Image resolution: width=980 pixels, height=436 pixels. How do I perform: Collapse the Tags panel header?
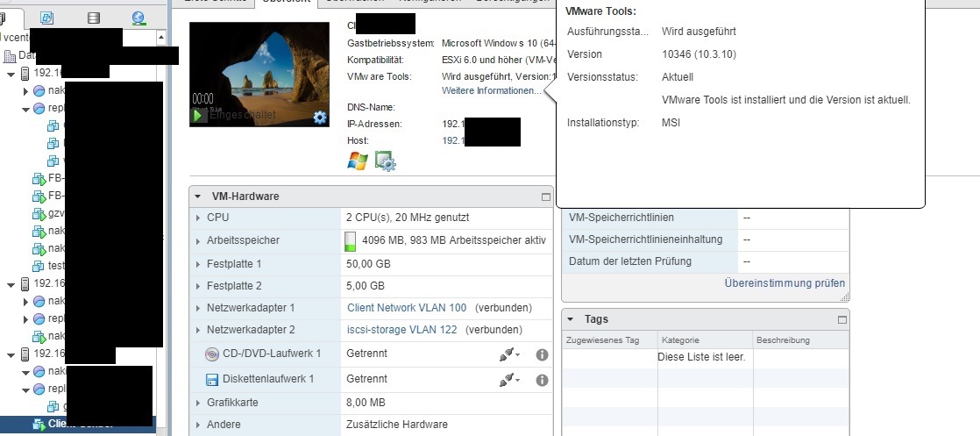[571, 319]
